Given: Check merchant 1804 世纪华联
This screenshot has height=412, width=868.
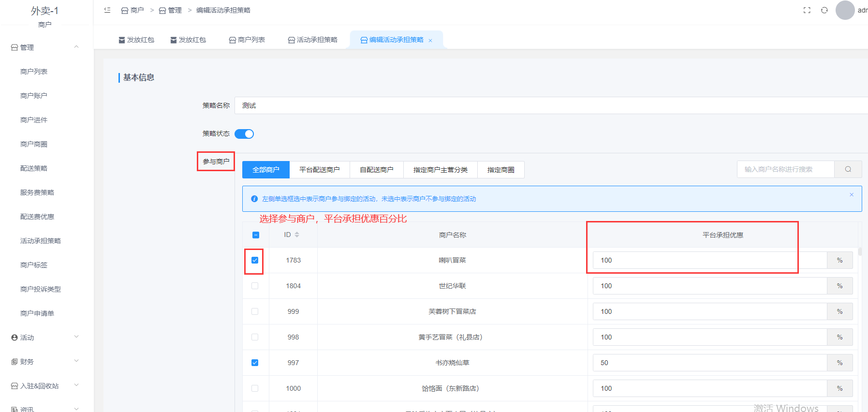Looking at the screenshot, I should pyautogui.click(x=255, y=286).
